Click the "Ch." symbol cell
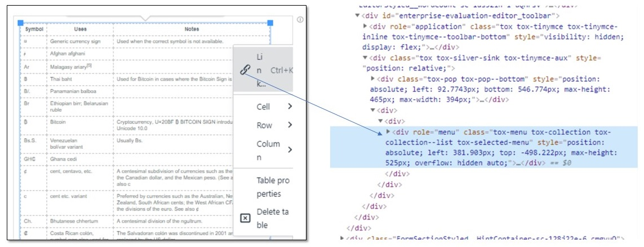Viewport: 644px width, 247px height. click(34, 220)
